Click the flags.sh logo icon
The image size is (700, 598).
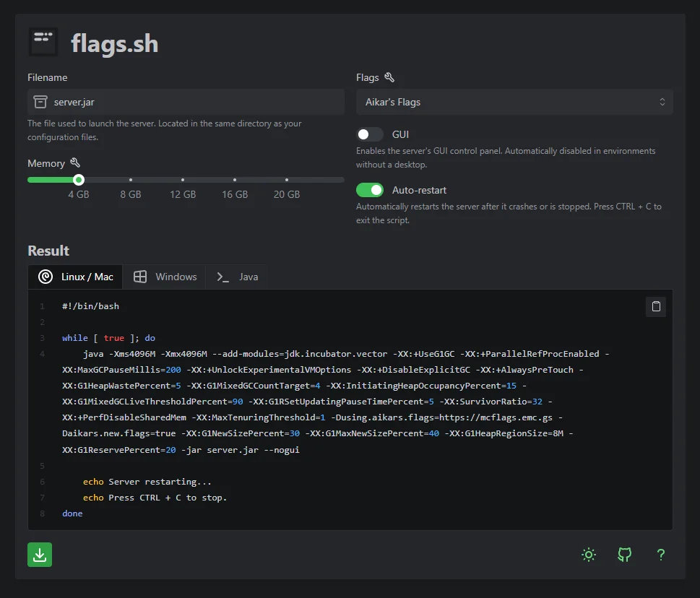43,42
